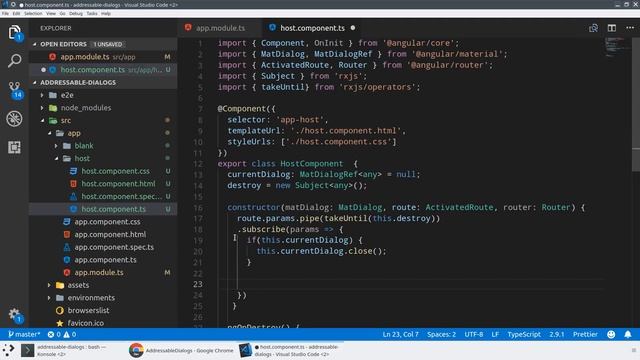Select language mode TypeScript

(x=524, y=334)
